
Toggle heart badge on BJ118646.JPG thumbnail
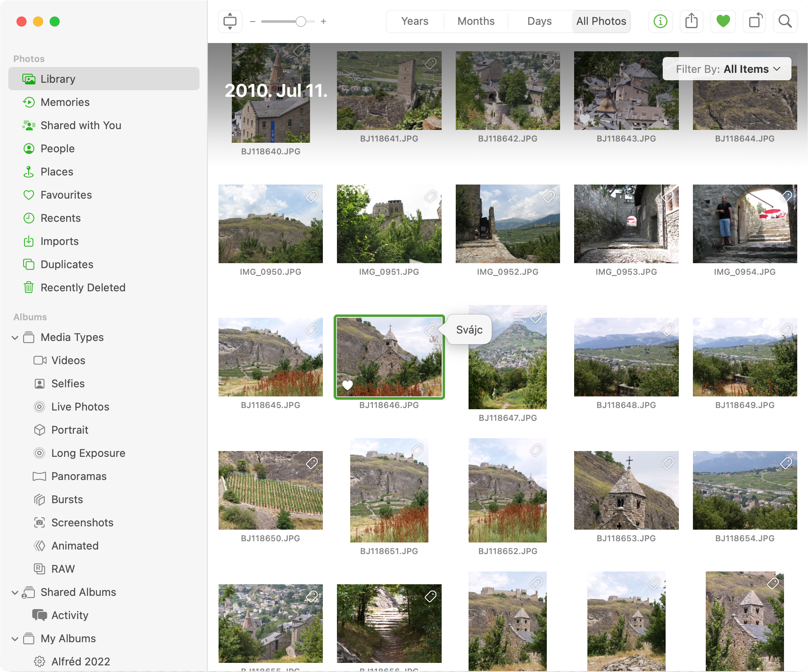[x=347, y=385]
